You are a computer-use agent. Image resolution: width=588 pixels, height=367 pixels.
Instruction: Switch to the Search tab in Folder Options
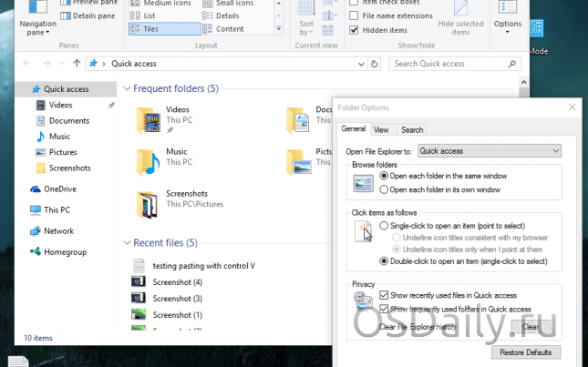pos(411,130)
